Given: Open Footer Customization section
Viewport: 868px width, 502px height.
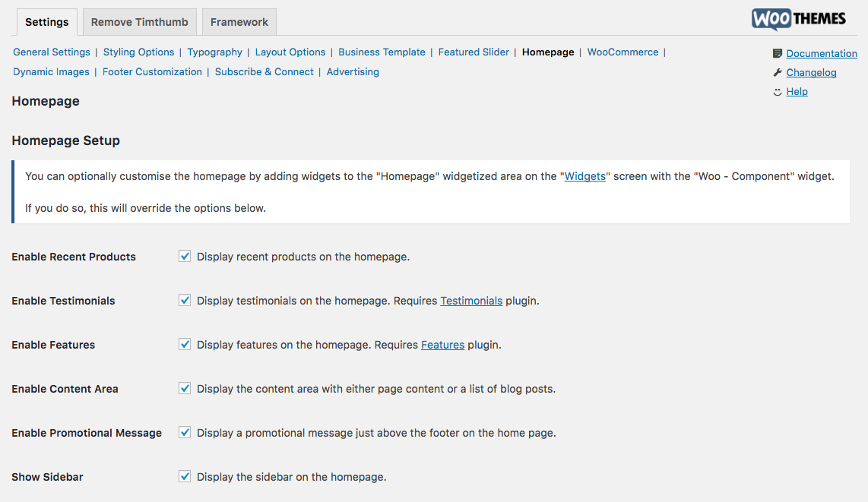Looking at the screenshot, I should (152, 72).
